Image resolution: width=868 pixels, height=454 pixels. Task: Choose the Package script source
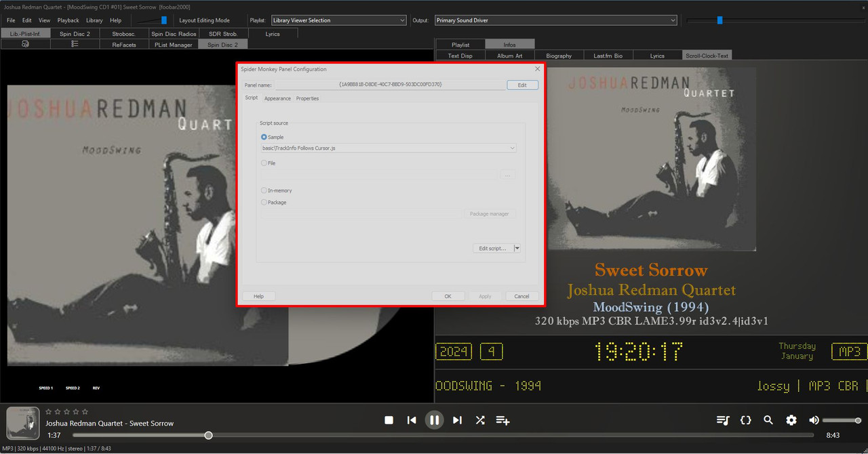[264, 202]
